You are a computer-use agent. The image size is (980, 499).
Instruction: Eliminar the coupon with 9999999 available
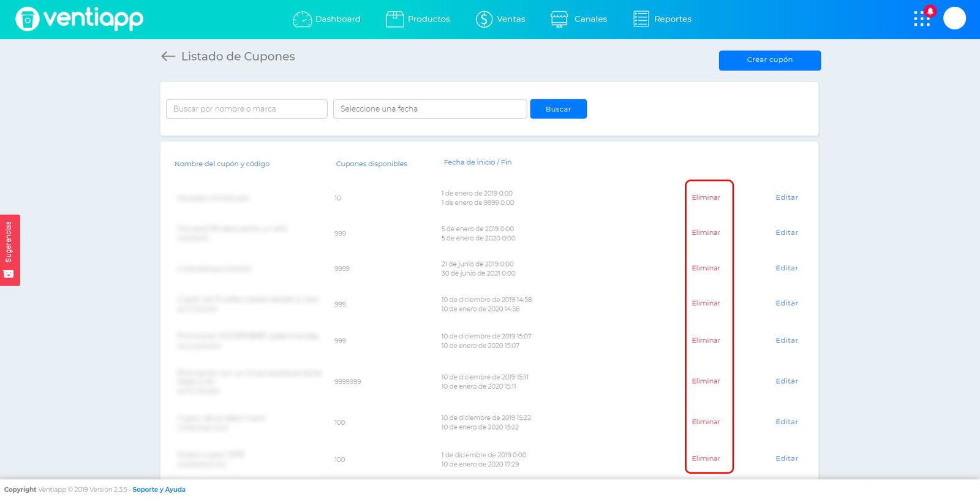[706, 381]
